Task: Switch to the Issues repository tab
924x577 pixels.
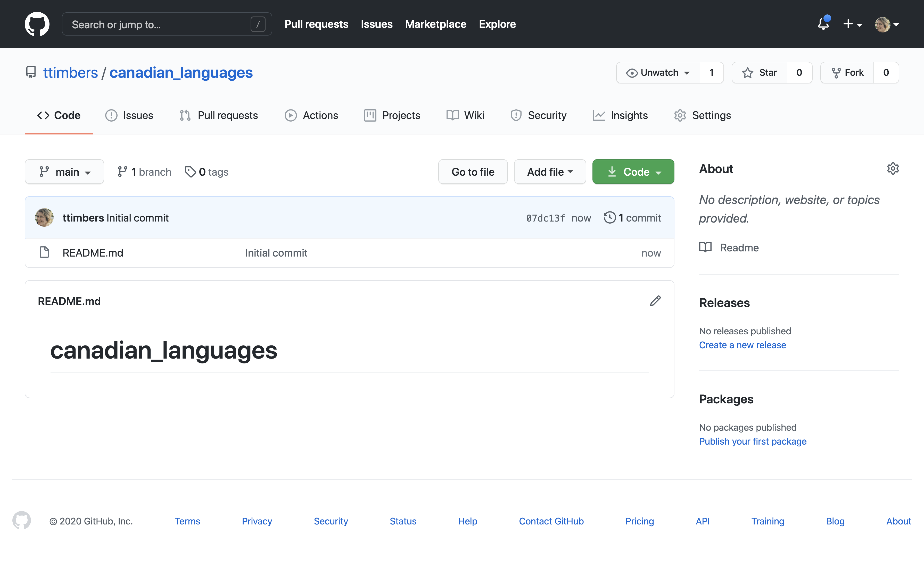Action: (129, 115)
